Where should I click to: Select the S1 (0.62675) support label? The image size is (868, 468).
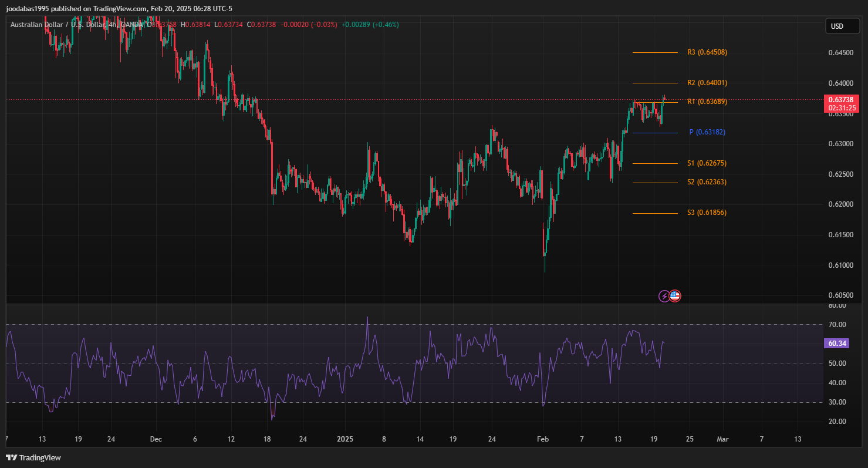[707, 163]
